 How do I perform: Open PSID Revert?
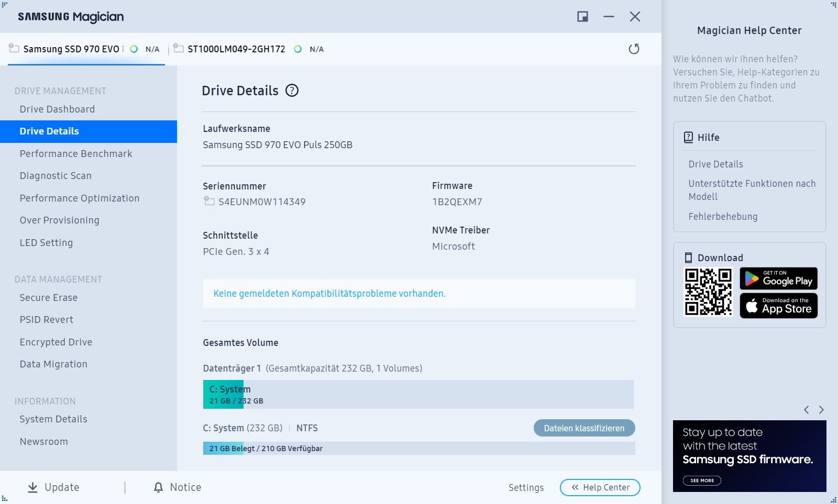47,319
